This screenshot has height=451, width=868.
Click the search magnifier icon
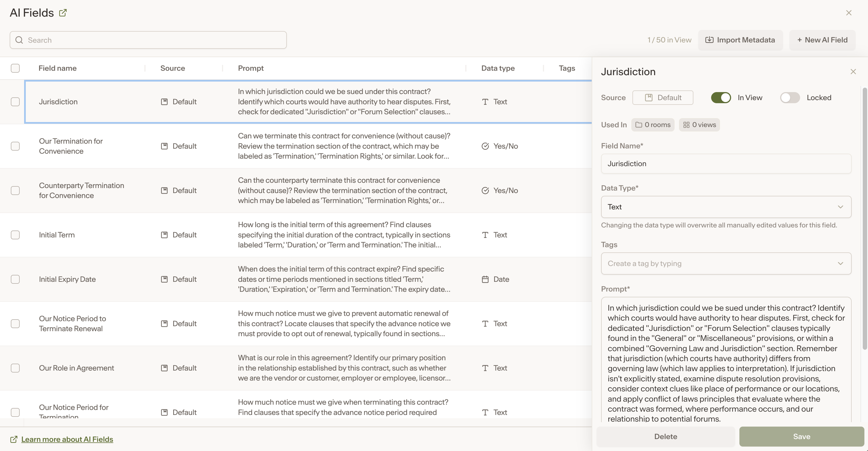[x=19, y=40]
